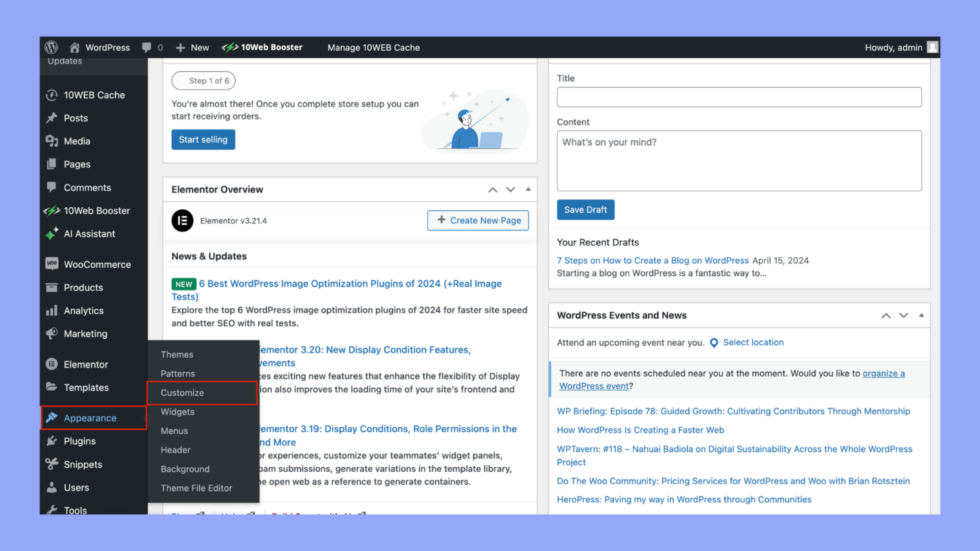
Task: Open the New menu in the admin bar
Action: [x=192, y=47]
